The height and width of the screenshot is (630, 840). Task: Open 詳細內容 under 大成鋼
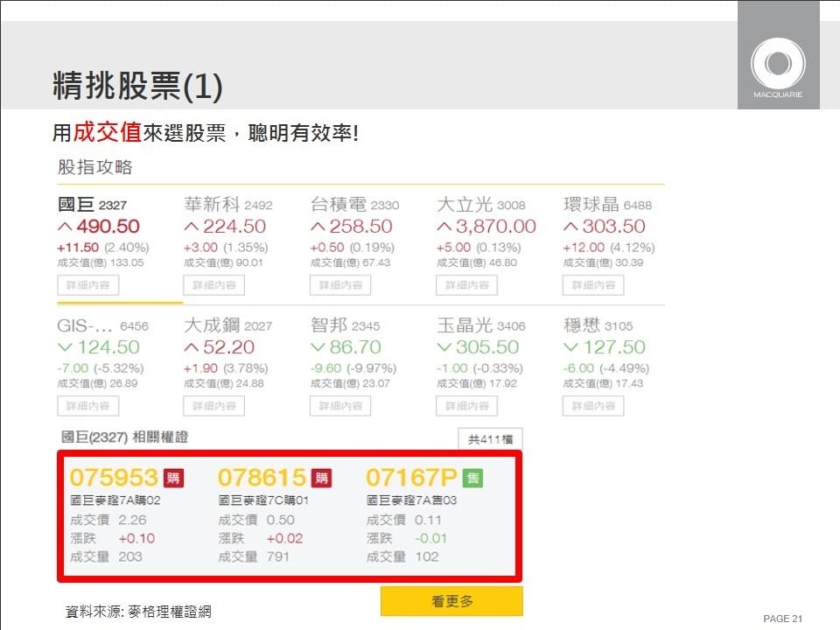tap(213, 406)
